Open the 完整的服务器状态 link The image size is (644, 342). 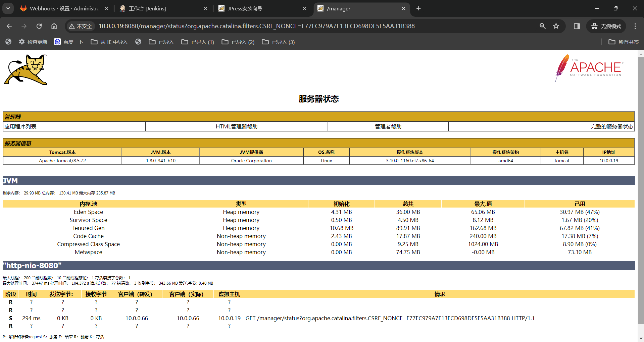click(x=612, y=126)
